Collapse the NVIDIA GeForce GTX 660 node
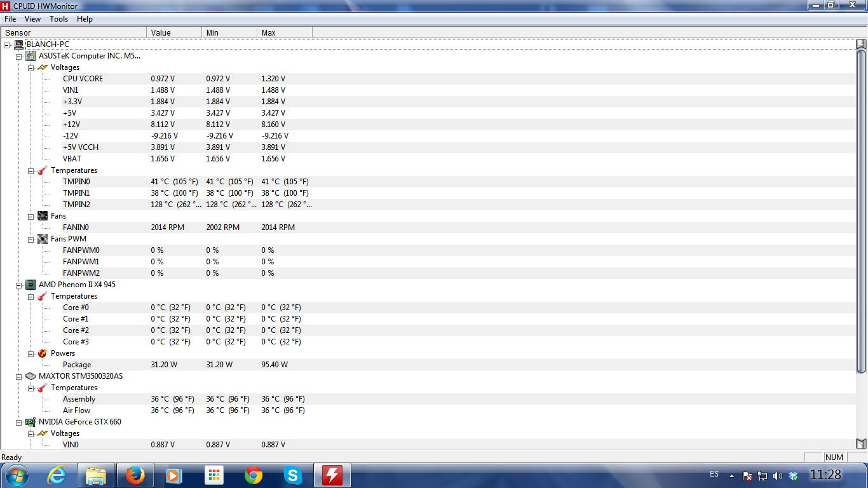Screen dimensions: 868x488 [19, 422]
